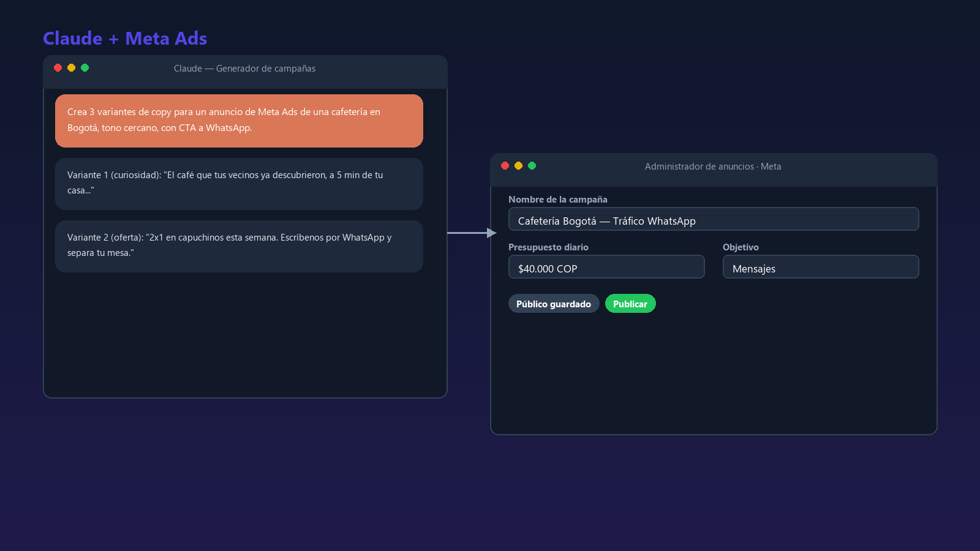Maximize the Claude Generador de campañas window

[x=85, y=68]
